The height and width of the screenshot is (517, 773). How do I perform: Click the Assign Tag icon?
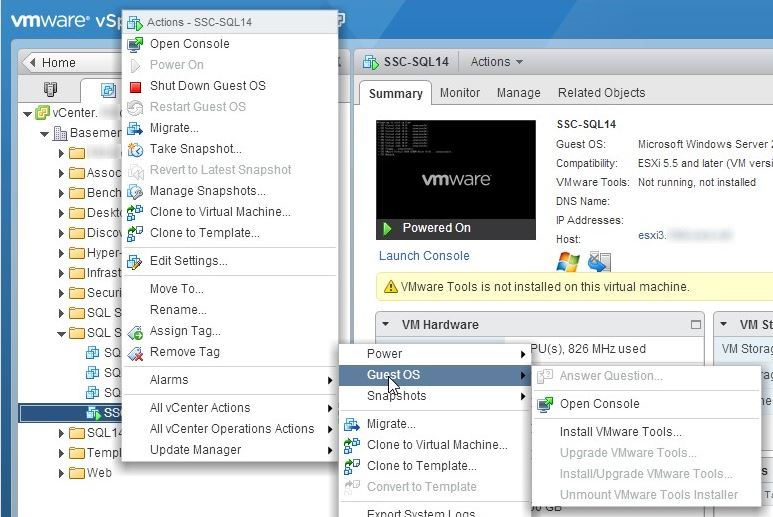pos(135,332)
